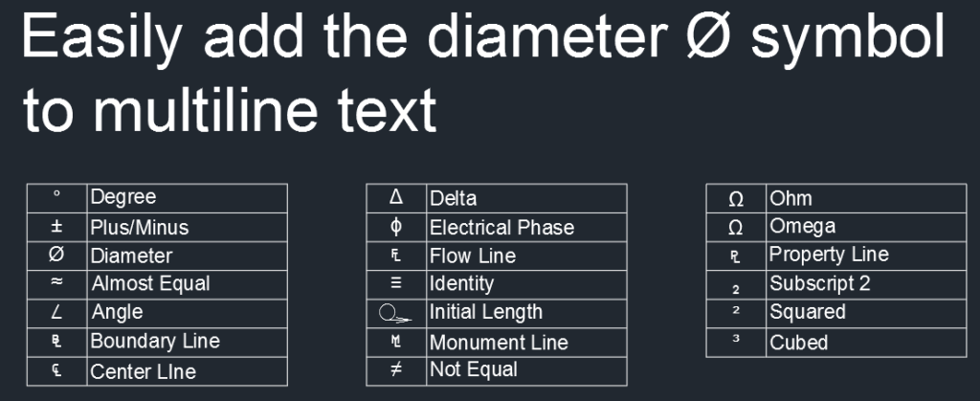Choose the monument line symbol icon

396,342
